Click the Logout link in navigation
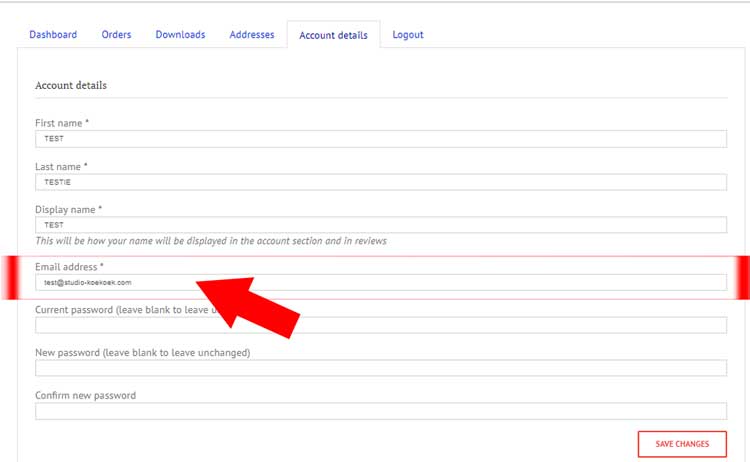The height and width of the screenshot is (462, 750). click(407, 35)
